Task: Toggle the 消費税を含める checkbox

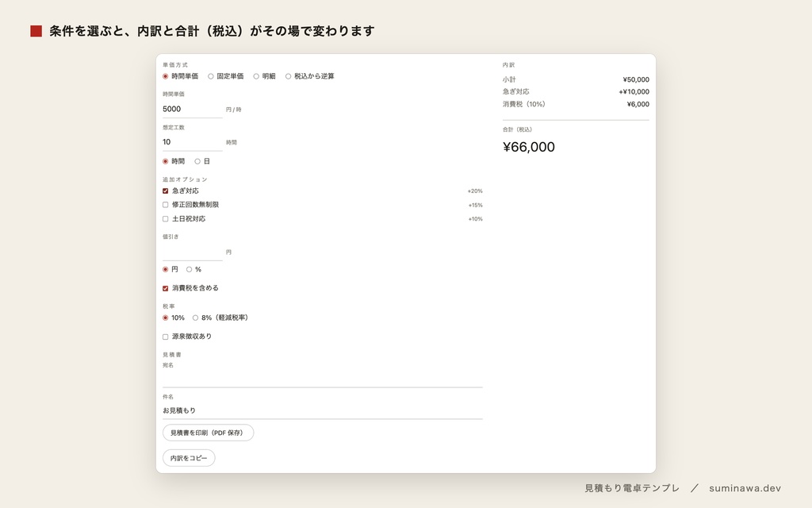Action: point(165,288)
